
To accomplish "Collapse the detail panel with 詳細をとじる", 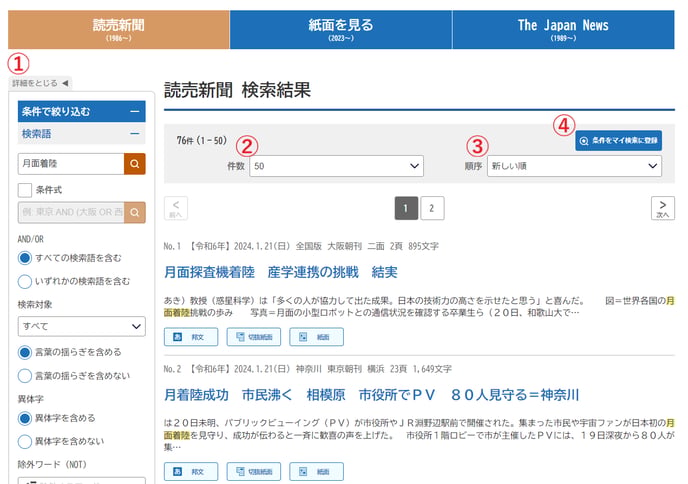I will [x=40, y=83].
